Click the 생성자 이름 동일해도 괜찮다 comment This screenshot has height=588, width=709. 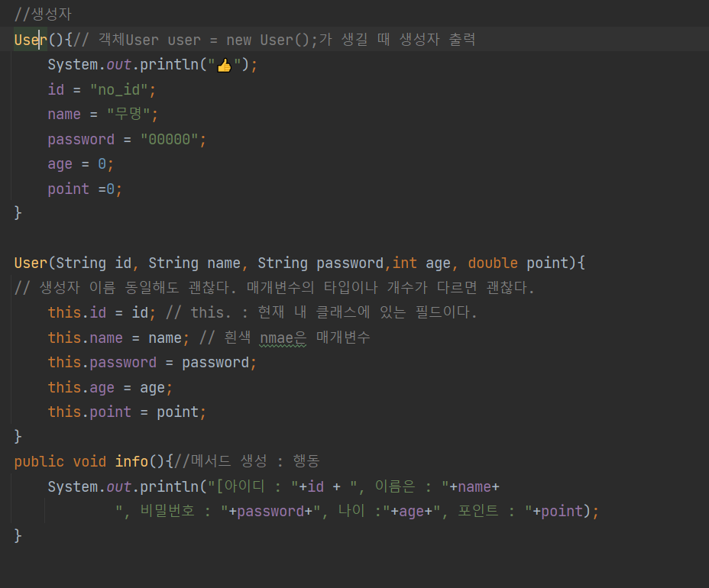(x=274, y=287)
